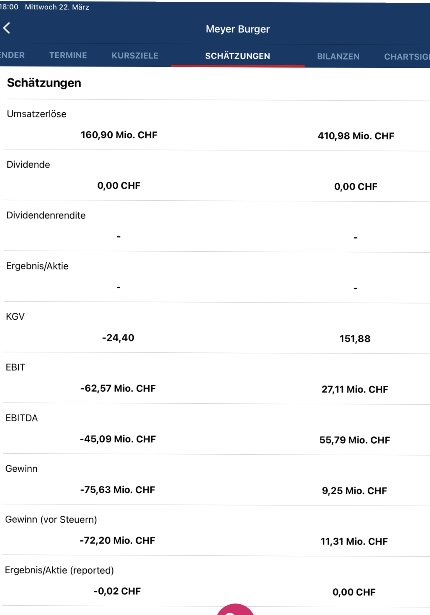
Task: Tap the Schätzungen section heading
Action: coord(44,83)
